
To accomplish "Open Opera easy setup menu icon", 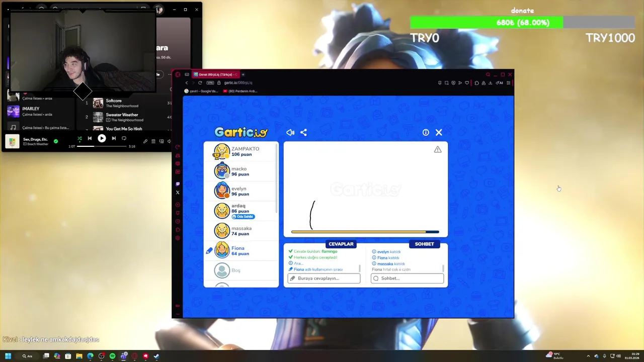I will click(x=508, y=82).
